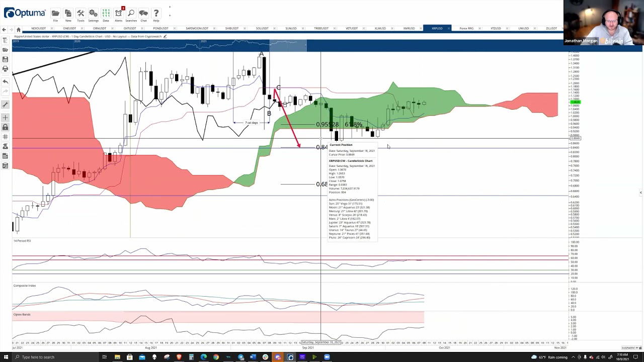Close the VETUSDT tab
644x362 pixels.
(x=364, y=29)
